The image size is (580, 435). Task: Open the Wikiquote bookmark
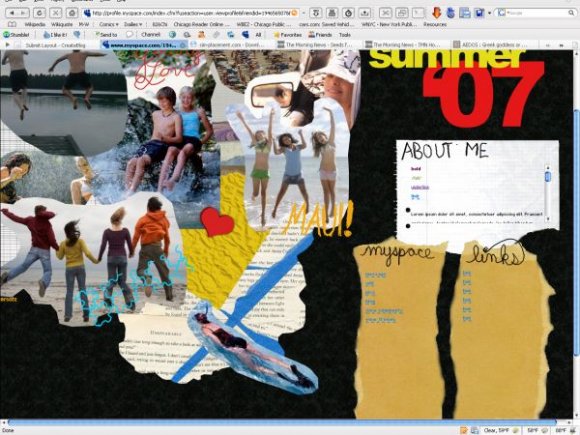(x=62, y=24)
